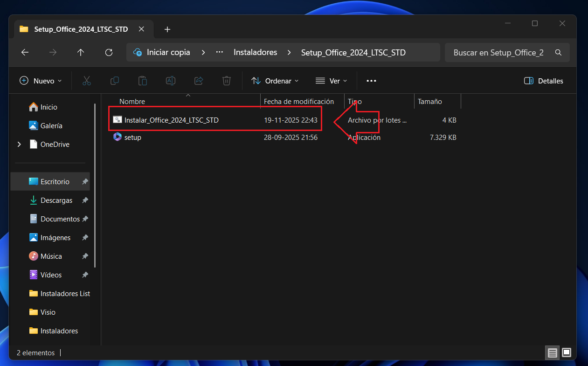Switch to details list view icon in status bar
This screenshot has width=588, height=366.
pyautogui.click(x=552, y=353)
